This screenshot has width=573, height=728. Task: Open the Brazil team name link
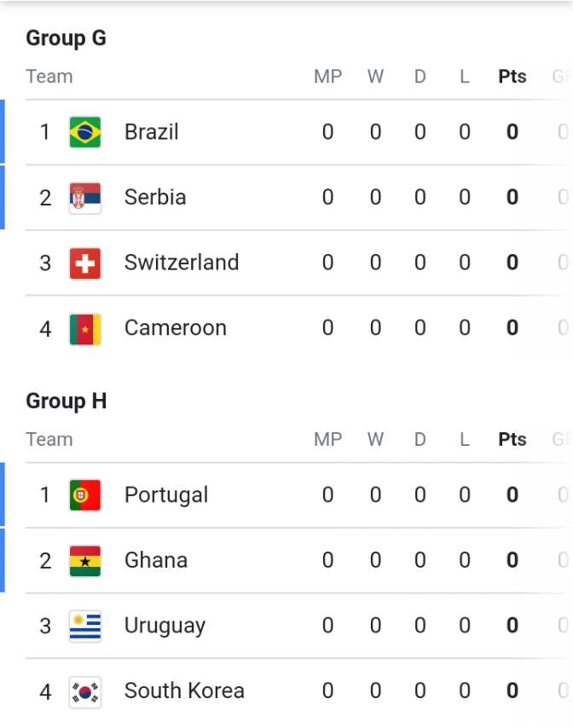(x=152, y=132)
